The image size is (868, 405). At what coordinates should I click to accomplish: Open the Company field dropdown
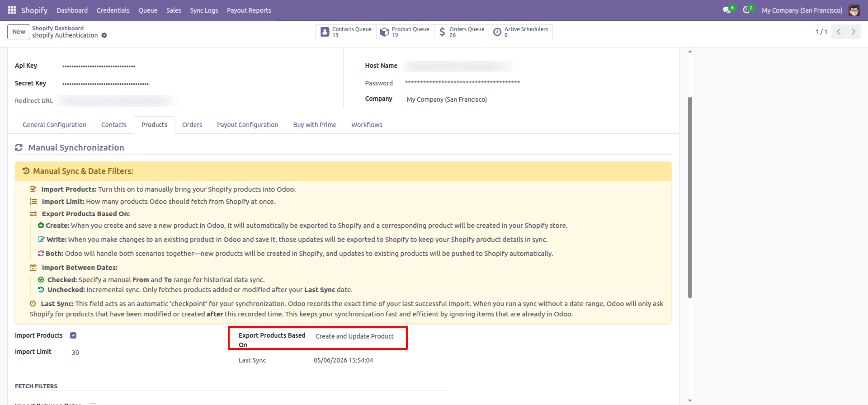(x=447, y=99)
